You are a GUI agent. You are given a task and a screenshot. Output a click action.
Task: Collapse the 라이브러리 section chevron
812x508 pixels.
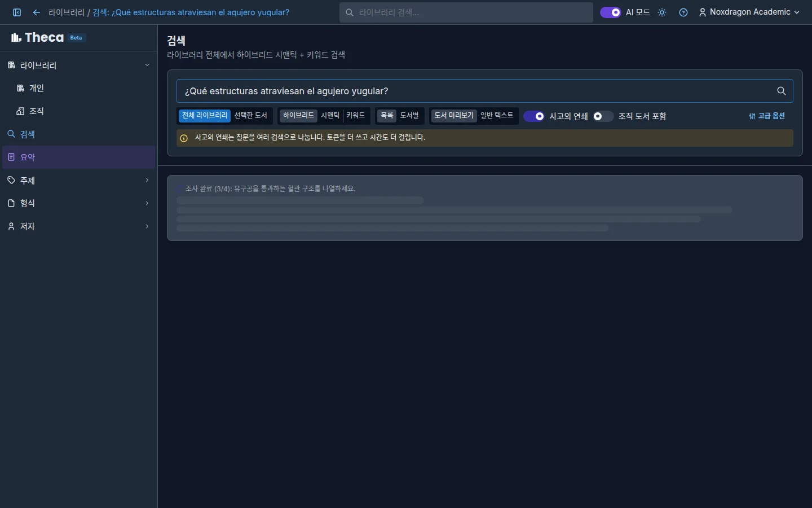click(x=147, y=65)
